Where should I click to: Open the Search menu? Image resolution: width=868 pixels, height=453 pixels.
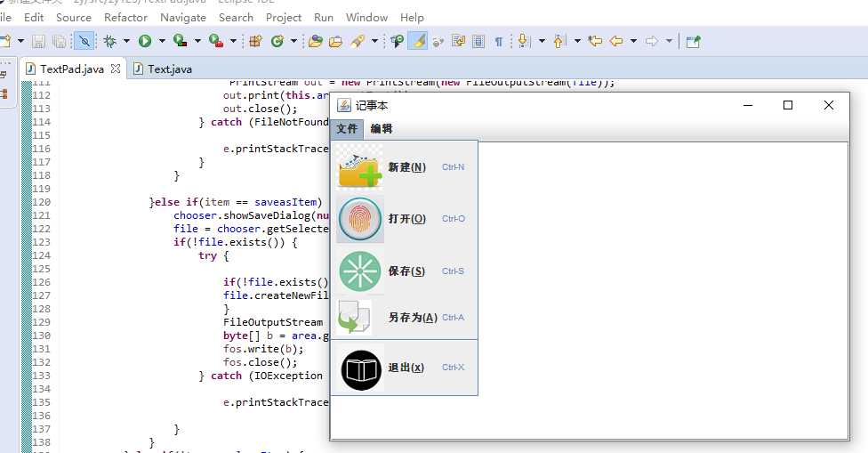(236, 18)
